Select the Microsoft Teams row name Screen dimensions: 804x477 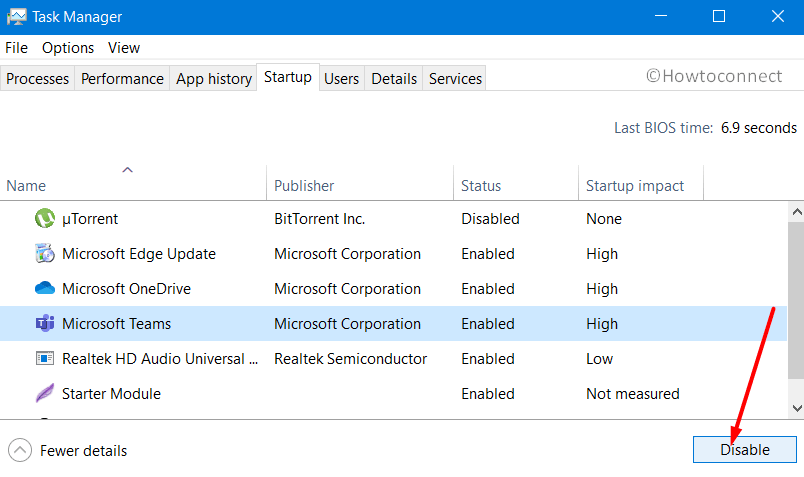click(116, 323)
